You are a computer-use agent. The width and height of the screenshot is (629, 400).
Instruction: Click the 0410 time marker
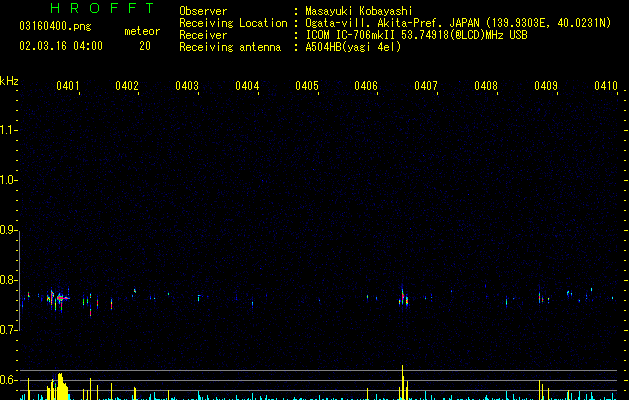[606, 86]
